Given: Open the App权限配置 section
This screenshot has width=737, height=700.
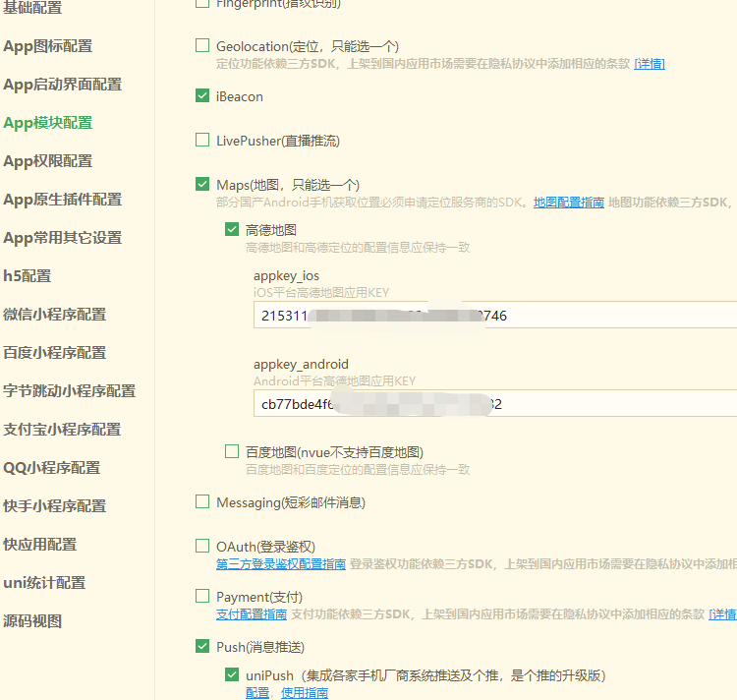Looking at the screenshot, I should [48, 161].
